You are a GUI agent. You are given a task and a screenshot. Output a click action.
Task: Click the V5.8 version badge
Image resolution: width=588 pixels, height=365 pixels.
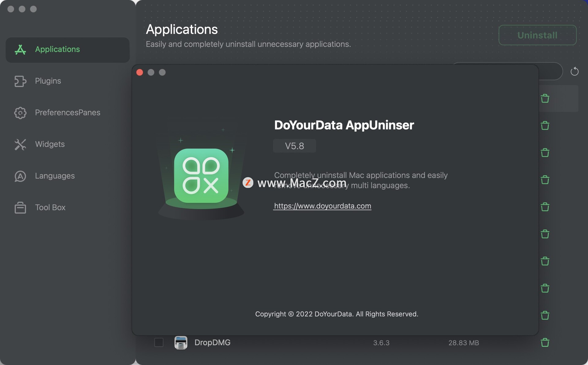coord(294,146)
